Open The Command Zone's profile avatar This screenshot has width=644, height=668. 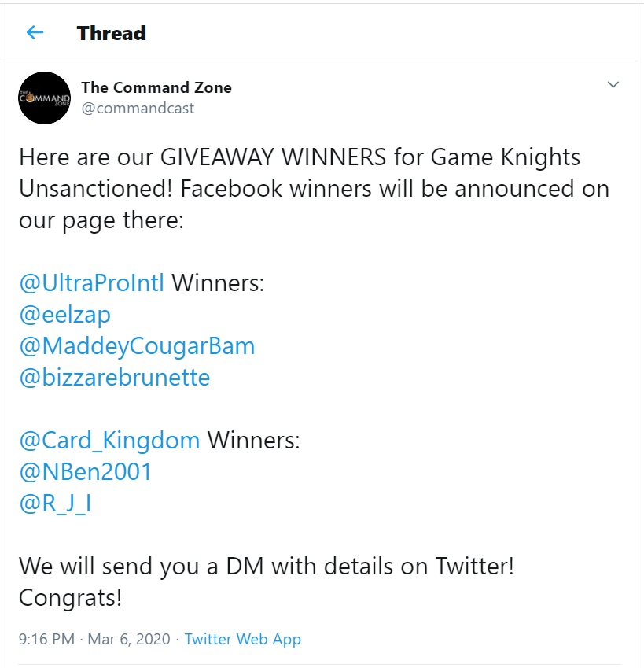pyautogui.click(x=44, y=98)
